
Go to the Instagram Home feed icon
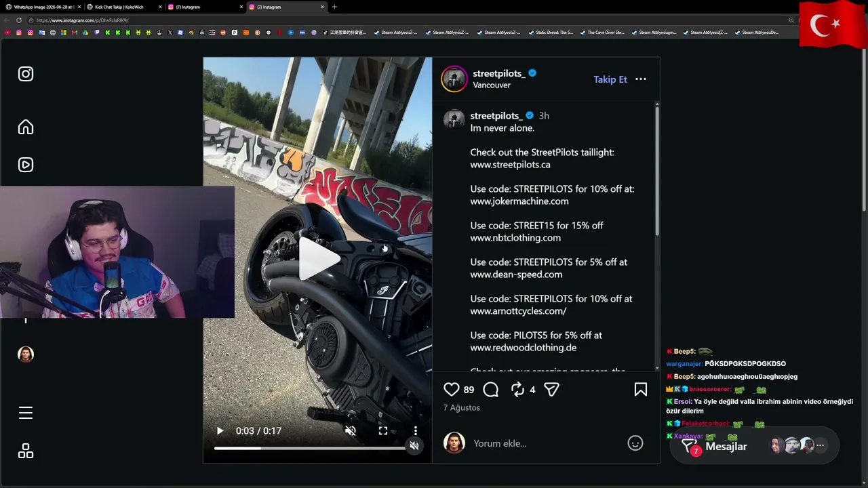[x=26, y=127]
